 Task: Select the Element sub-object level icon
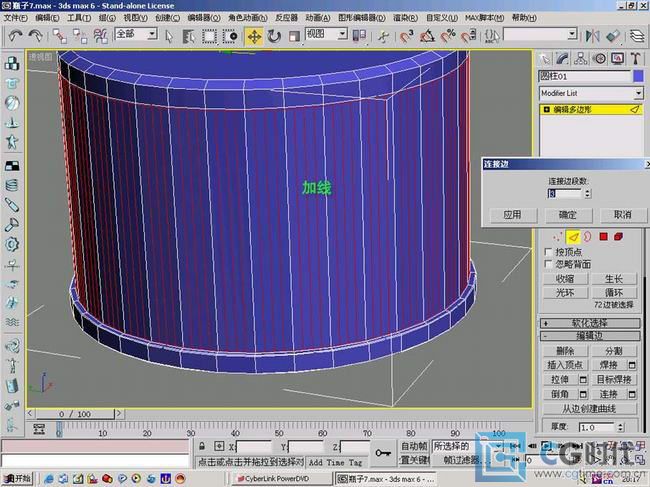point(618,237)
